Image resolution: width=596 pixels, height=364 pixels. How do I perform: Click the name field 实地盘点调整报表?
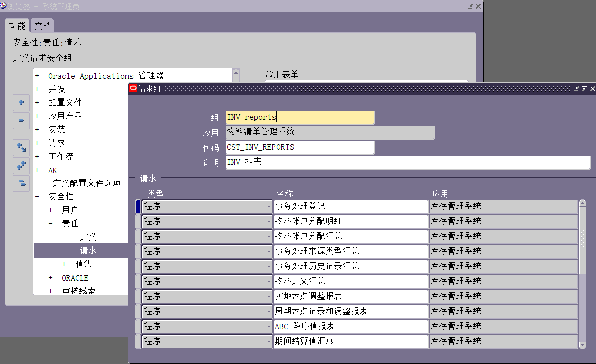pos(351,297)
